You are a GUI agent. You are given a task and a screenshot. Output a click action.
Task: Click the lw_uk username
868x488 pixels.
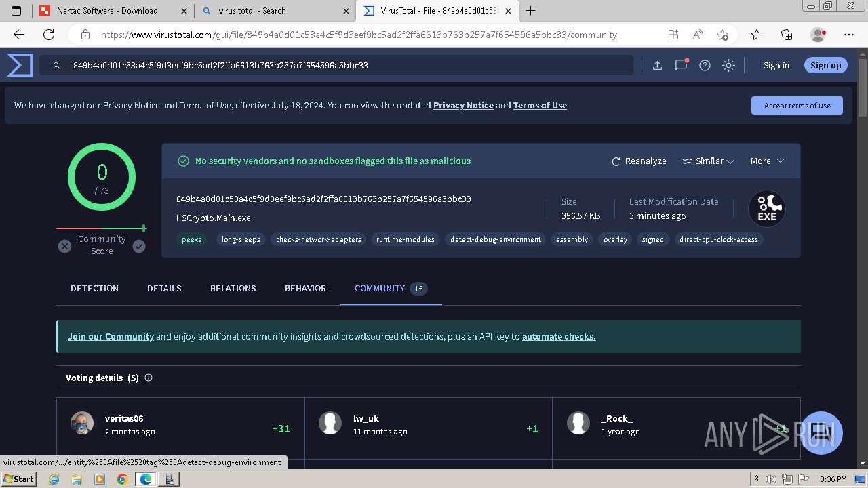point(366,419)
